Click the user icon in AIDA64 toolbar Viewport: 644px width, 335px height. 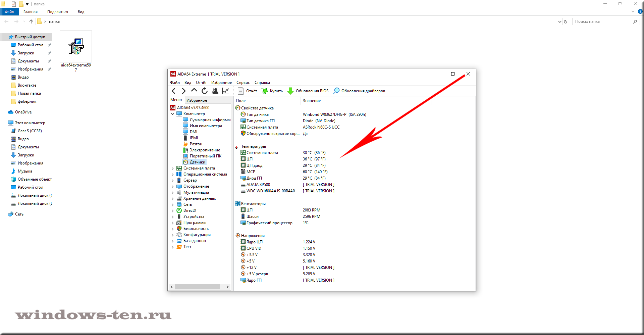pos(215,91)
